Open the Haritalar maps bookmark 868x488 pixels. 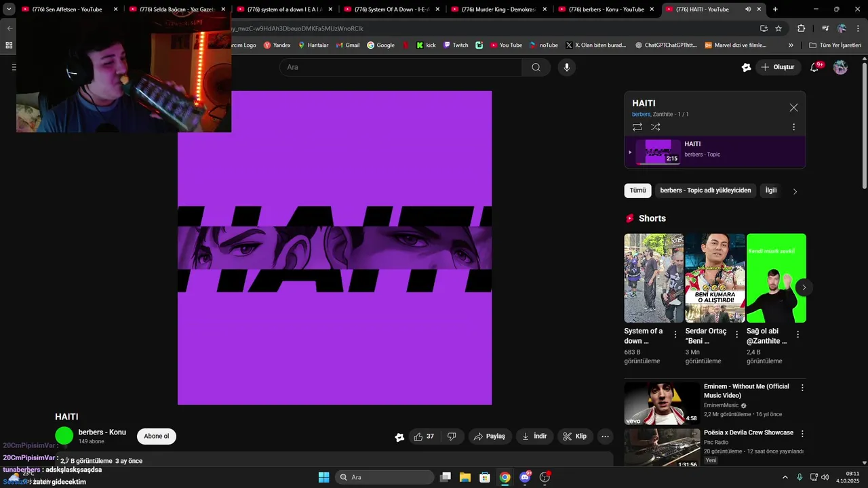click(x=313, y=45)
